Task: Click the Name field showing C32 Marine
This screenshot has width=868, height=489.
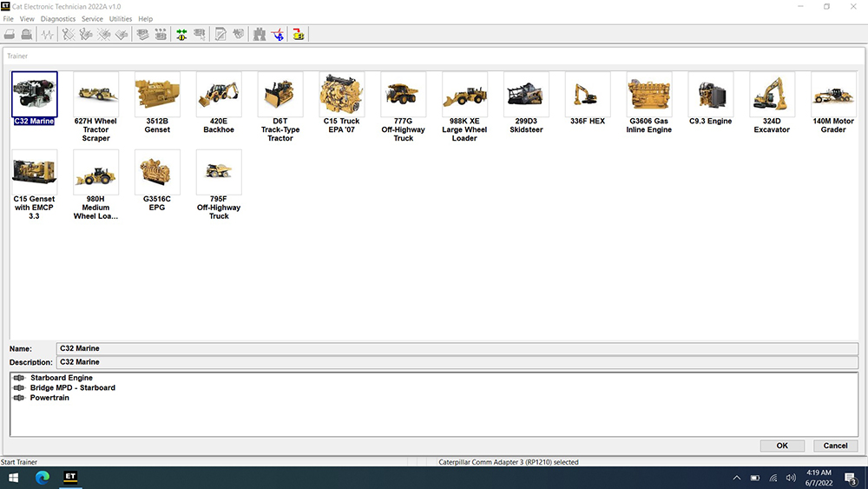Action: tap(457, 349)
